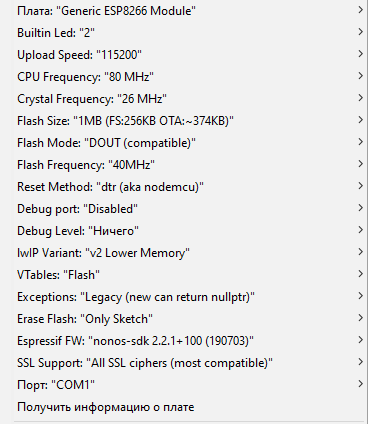The height and width of the screenshot is (424, 368).
Task: Select the lwIP Variant "v2 Lower Memory" item
Action: [190, 253]
